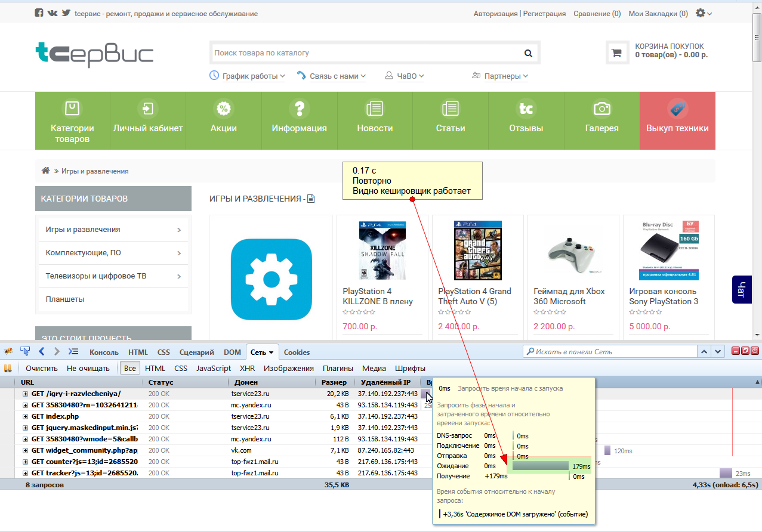762x532 pixels.
Task: Toggle the 'Не очищать' persist button
Action: click(88, 368)
